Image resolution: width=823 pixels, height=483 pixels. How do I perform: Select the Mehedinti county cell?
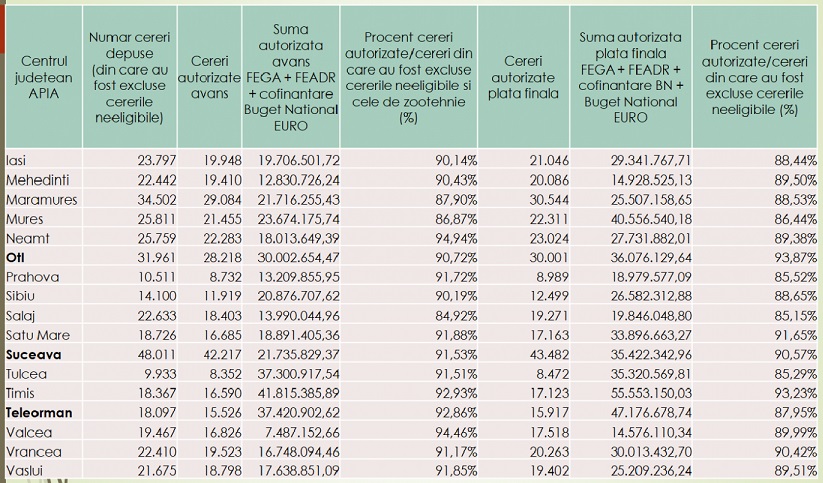[38, 180]
